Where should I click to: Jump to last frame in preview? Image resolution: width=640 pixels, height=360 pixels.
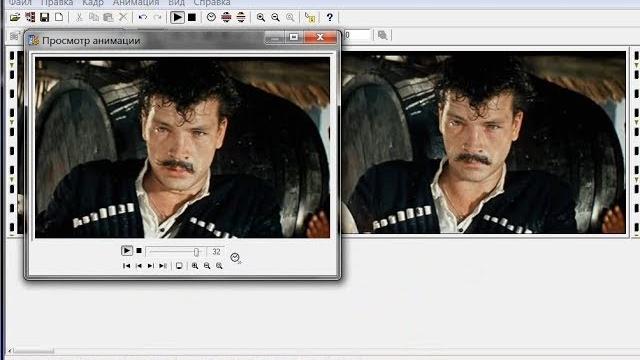(162, 266)
